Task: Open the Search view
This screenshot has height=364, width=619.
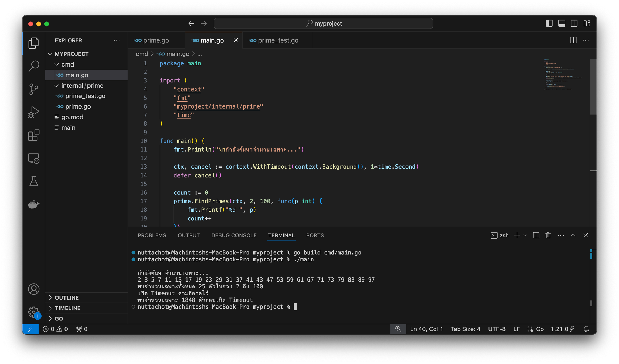Action: [34, 66]
